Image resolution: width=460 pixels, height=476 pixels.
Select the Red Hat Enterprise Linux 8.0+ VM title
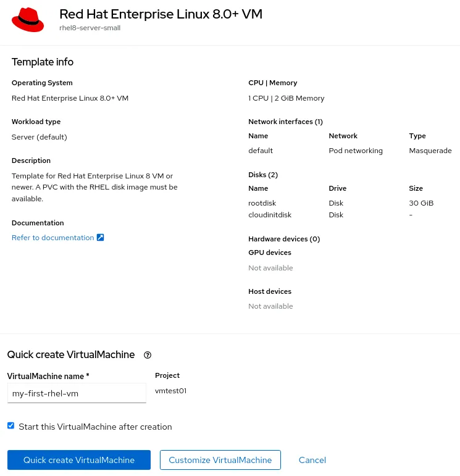[x=161, y=14]
